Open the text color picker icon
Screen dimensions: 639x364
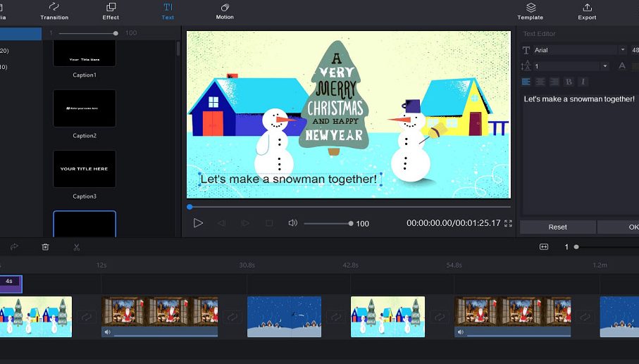[622, 66]
